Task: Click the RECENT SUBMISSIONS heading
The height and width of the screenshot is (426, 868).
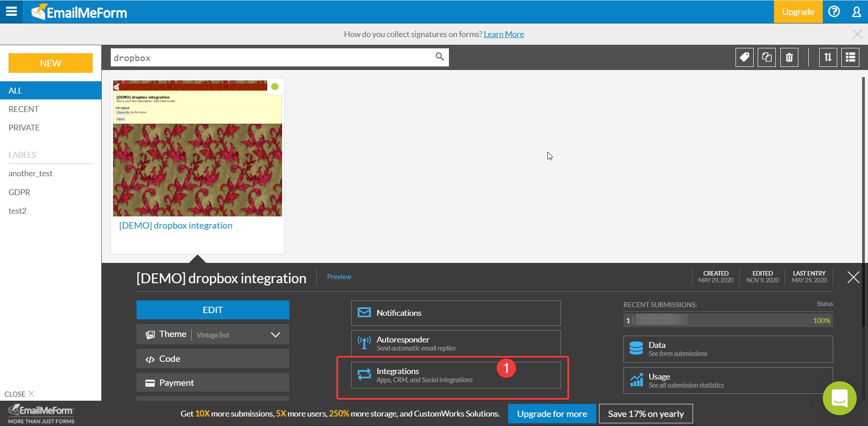Action: click(660, 305)
